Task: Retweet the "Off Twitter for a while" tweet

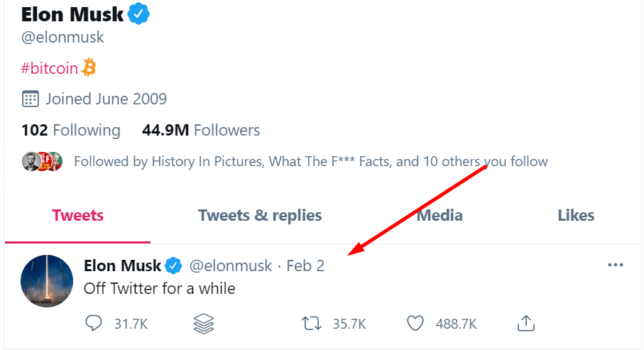Action: (311, 324)
